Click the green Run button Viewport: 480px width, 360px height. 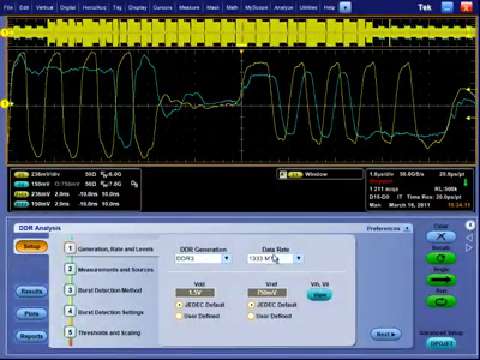[x=441, y=302]
